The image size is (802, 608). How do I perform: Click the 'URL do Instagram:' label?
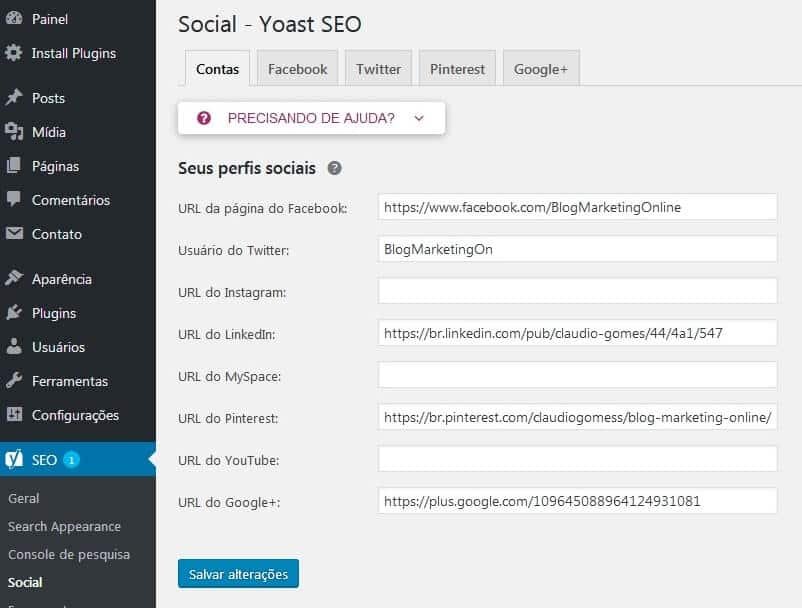pyautogui.click(x=232, y=292)
